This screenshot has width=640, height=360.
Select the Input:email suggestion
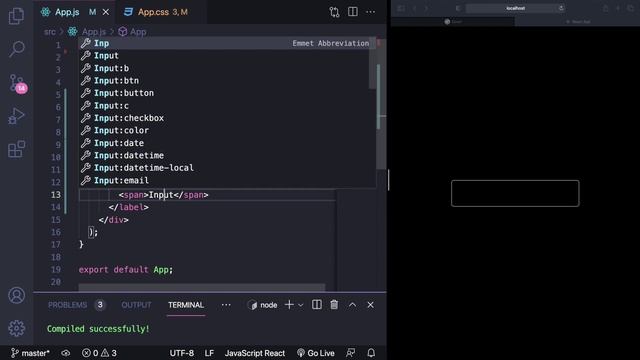click(227, 180)
